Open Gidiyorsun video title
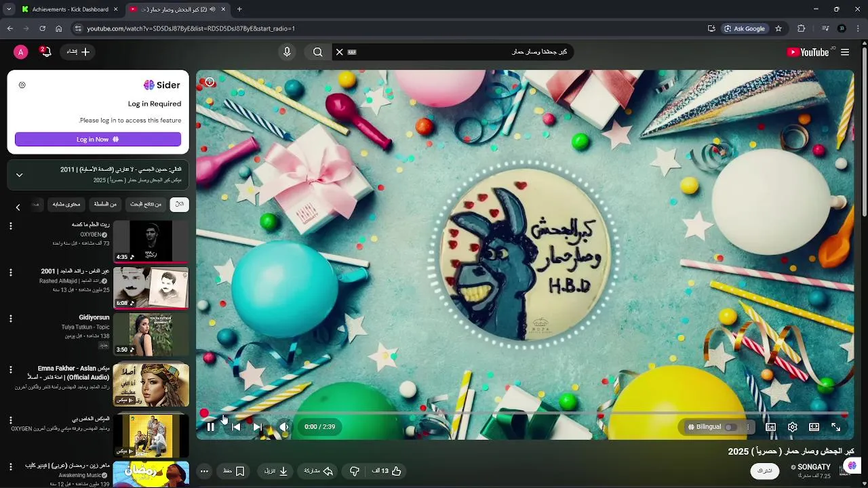This screenshot has width=868, height=488. pyautogui.click(x=94, y=317)
